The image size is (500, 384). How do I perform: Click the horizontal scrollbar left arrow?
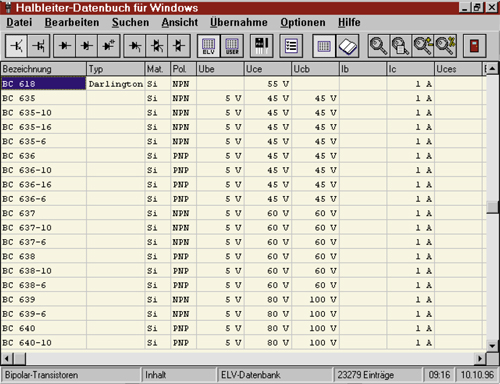tap(7, 359)
